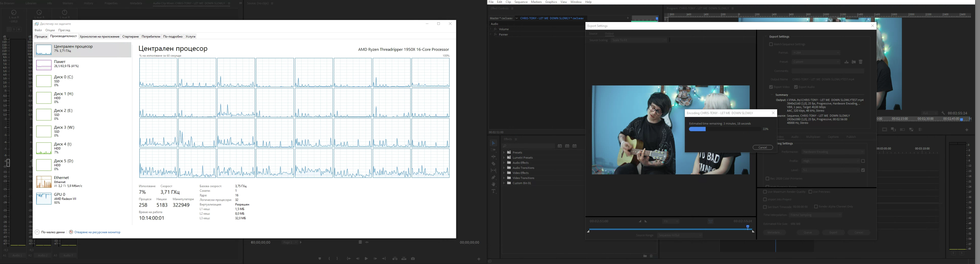Screen dimensions: 980x264
Task: Click the encoding progress bar at 32%
Action: [725, 129]
